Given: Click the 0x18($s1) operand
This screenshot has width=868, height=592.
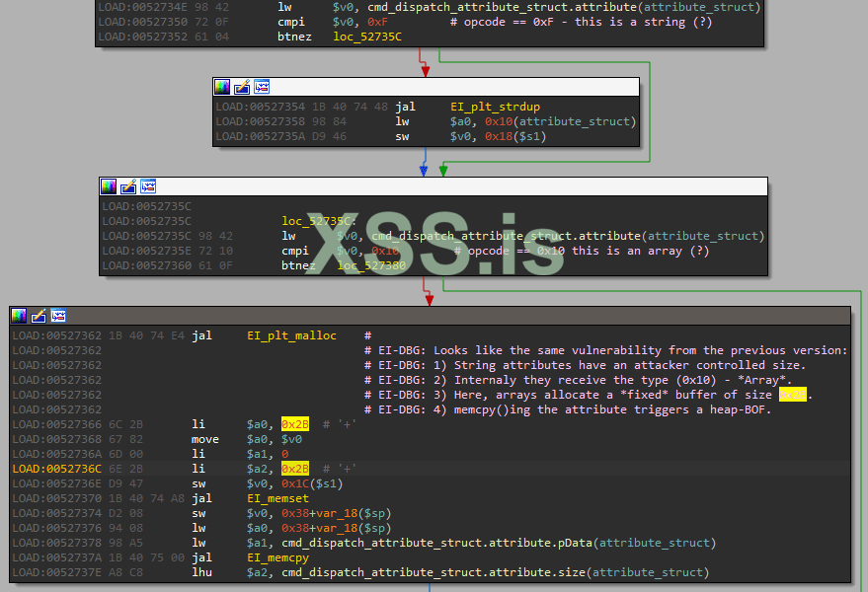Looking at the screenshot, I should point(515,137).
